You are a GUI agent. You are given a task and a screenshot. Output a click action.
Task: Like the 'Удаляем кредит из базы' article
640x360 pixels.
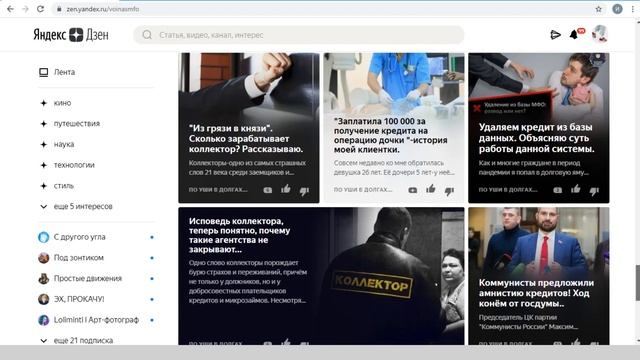tap(576, 189)
